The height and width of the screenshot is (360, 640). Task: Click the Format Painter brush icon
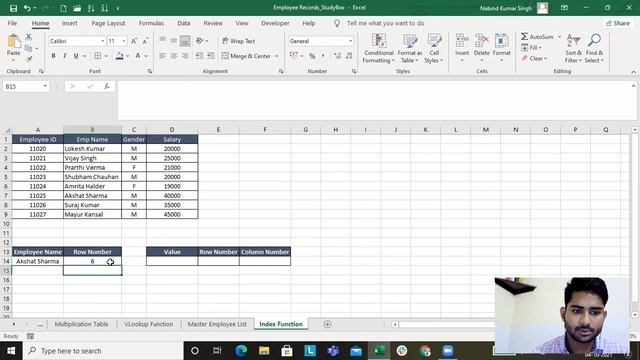click(29, 59)
